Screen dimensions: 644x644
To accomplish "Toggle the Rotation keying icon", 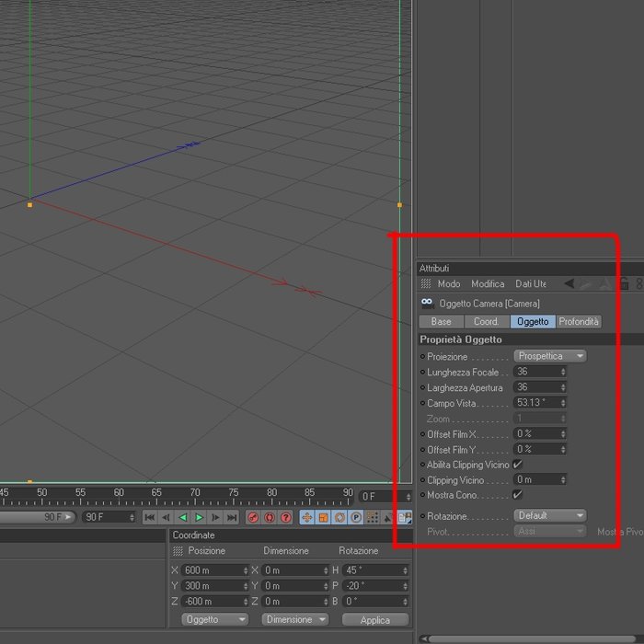I will (339, 517).
